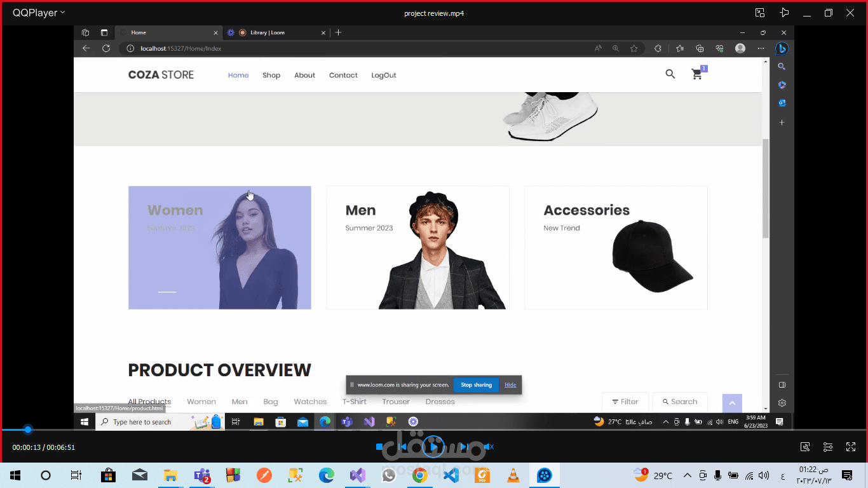Open QQPlayer screenshot capture tool icon
Viewport: 868px width, 488px height.
click(805, 447)
